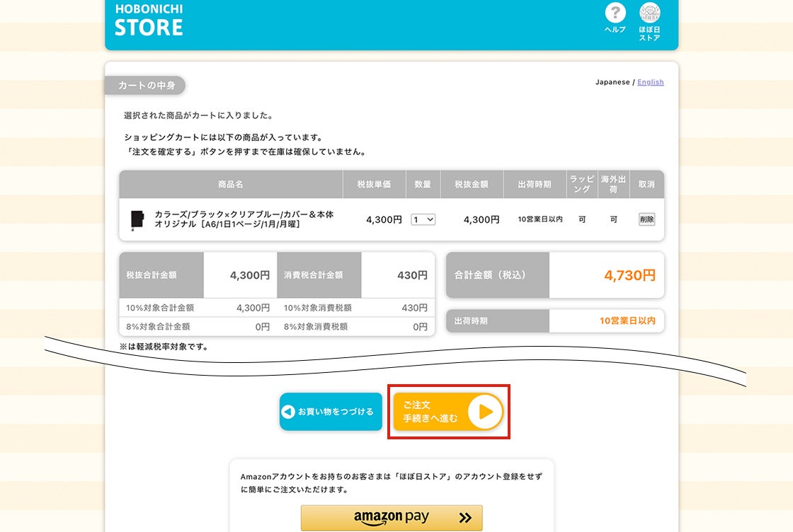
Task: Open the quantity dropdown showing 1
Action: pos(423,219)
